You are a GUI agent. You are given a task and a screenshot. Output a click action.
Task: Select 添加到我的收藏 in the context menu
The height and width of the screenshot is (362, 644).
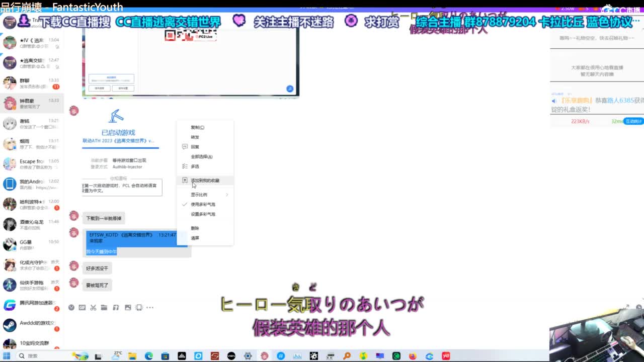tap(205, 180)
